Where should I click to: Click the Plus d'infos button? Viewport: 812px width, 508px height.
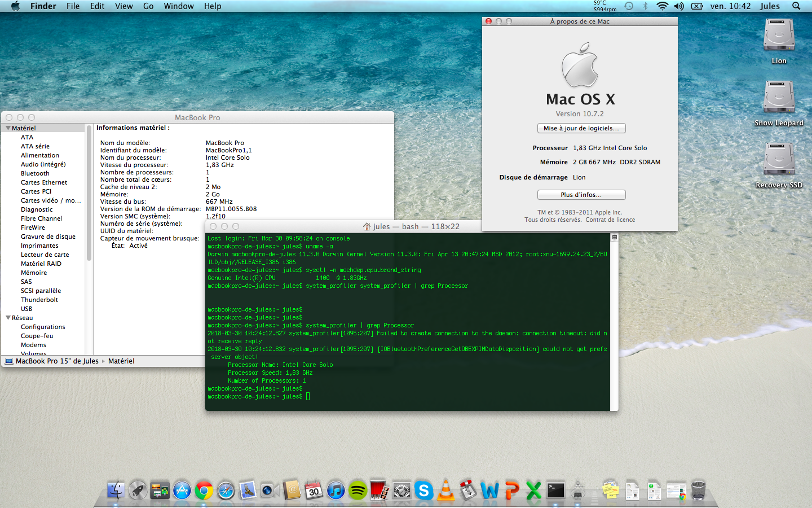581,195
